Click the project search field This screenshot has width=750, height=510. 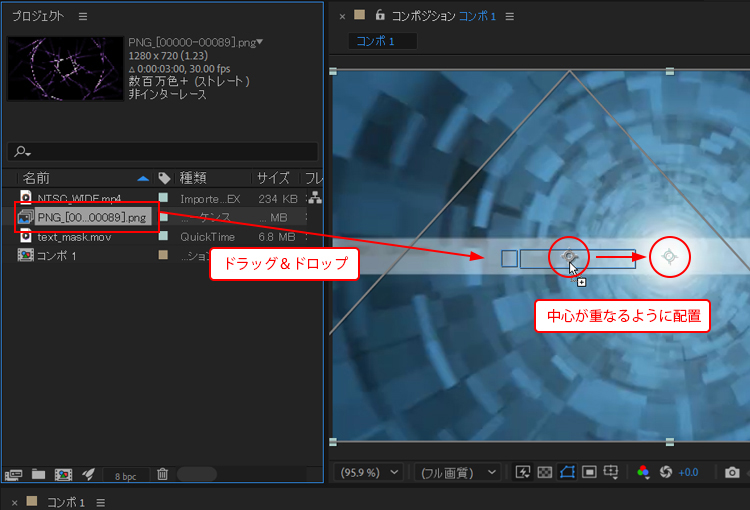tap(165, 151)
